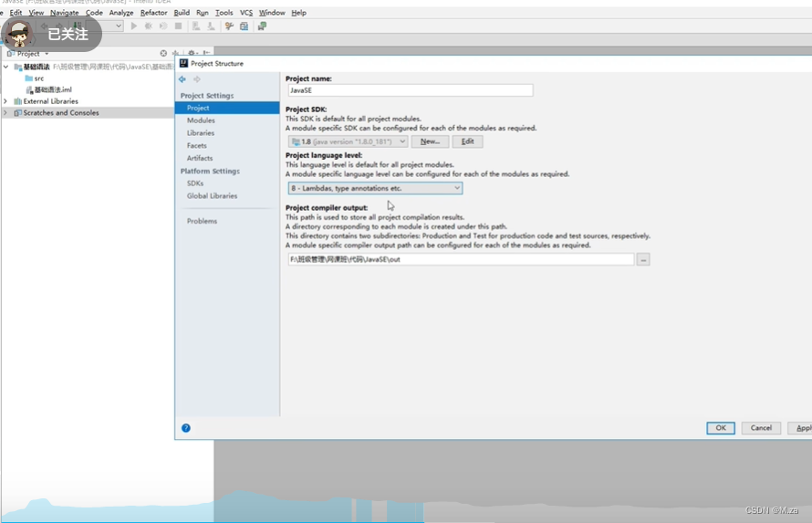
Task: Click the Apply button
Action: [800, 428]
